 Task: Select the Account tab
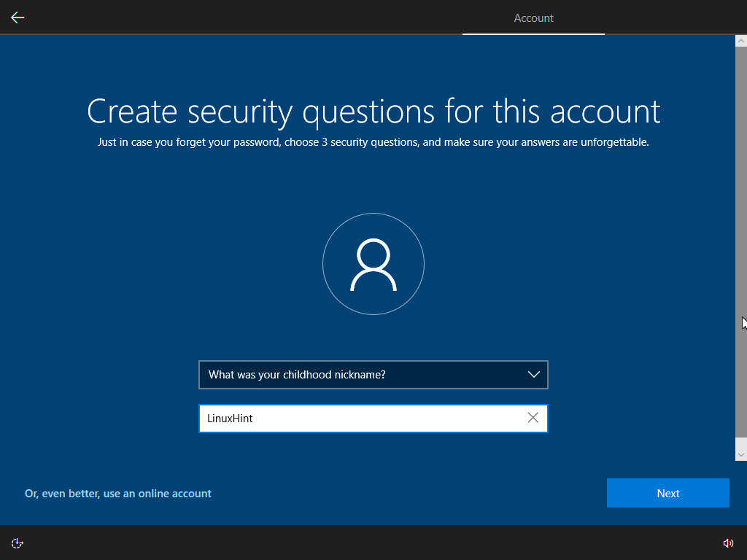click(533, 18)
